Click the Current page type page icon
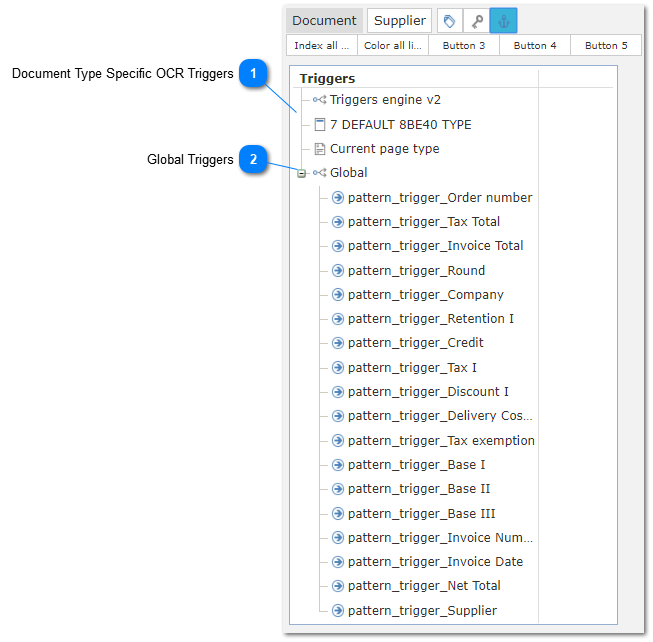The width and height of the screenshot is (653, 642). pos(319,149)
